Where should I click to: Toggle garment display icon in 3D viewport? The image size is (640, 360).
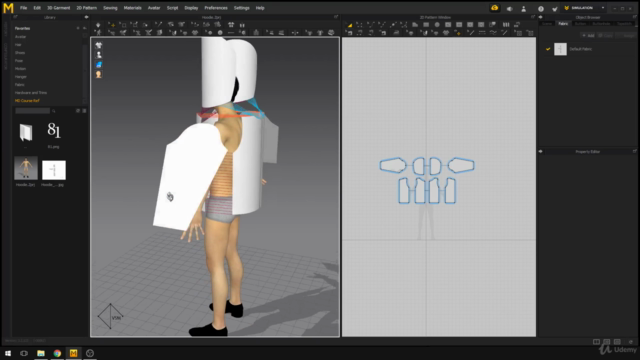[x=99, y=45]
